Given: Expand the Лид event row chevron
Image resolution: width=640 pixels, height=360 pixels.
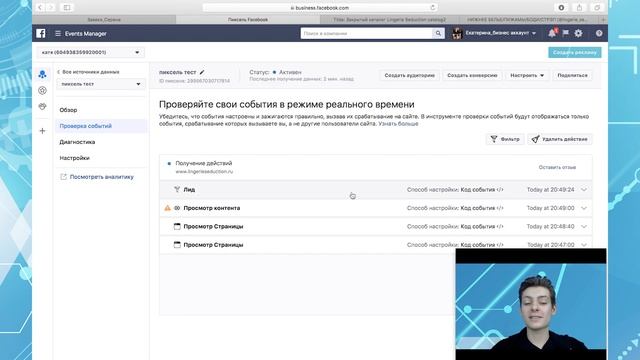Looking at the screenshot, I should pos(584,190).
